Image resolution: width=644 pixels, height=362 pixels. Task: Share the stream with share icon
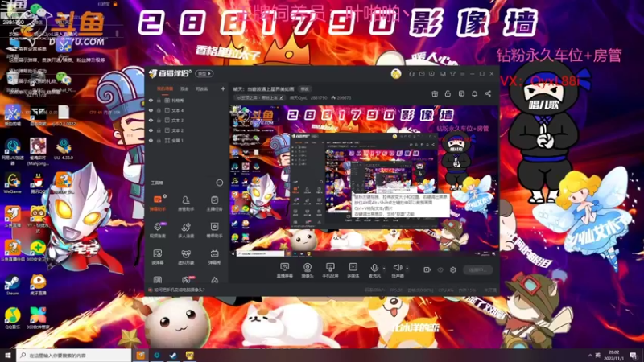point(488,94)
